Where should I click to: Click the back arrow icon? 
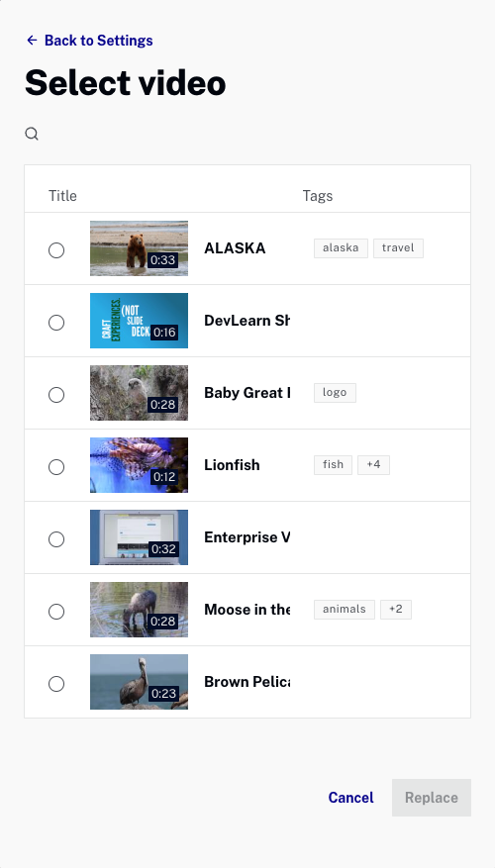32,41
